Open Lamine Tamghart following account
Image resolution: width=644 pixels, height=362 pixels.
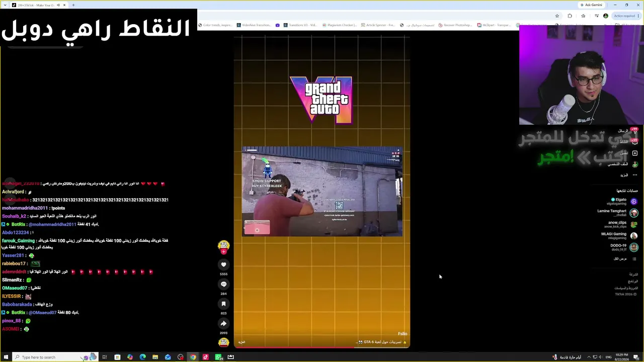tap(618, 213)
